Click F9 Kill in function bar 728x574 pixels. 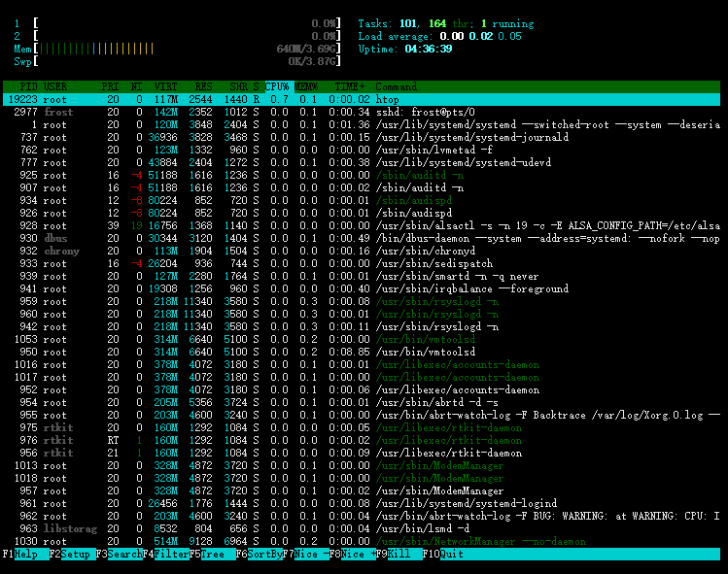[x=399, y=554]
